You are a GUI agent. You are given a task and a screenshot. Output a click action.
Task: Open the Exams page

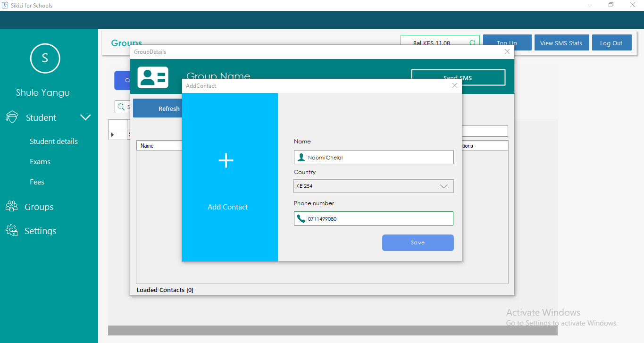[x=40, y=162]
